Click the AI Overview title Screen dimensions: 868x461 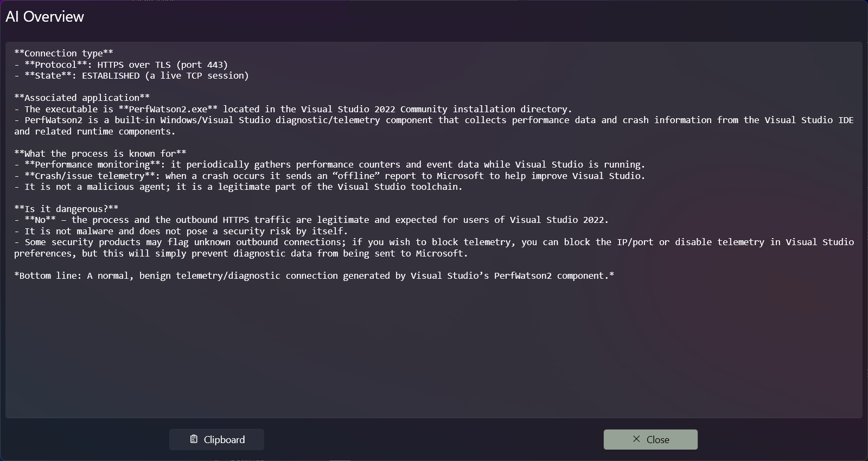[x=44, y=17]
